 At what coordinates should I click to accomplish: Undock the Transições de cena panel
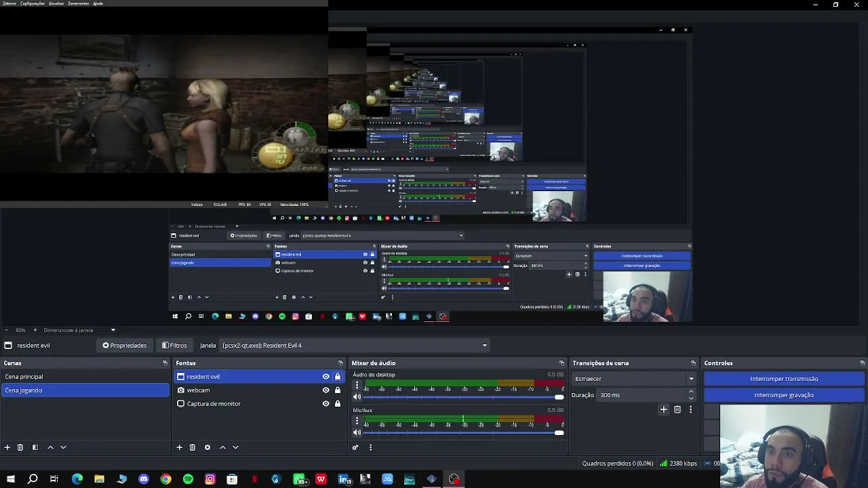pos(693,363)
